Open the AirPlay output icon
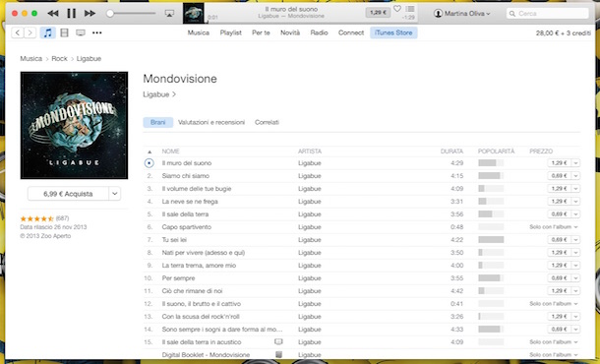The height and width of the screenshot is (364, 600). point(169,14)
